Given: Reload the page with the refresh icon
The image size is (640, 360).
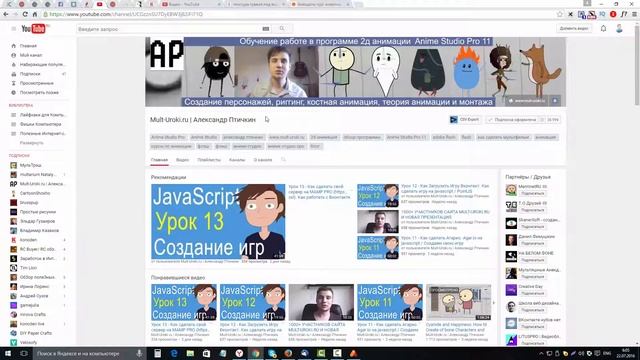Looking at the screenshot, I should click(25, 14).
